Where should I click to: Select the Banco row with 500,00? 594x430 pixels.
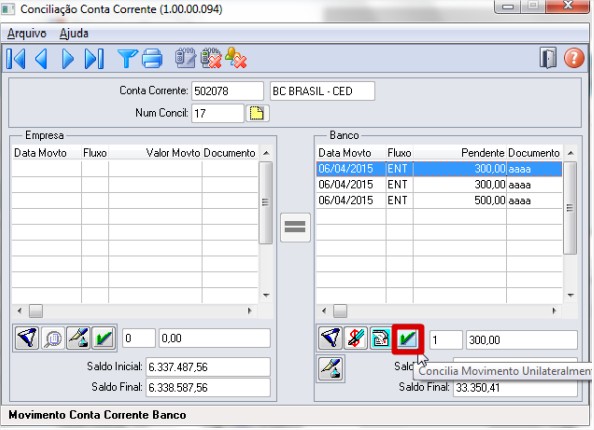[439, 200]
